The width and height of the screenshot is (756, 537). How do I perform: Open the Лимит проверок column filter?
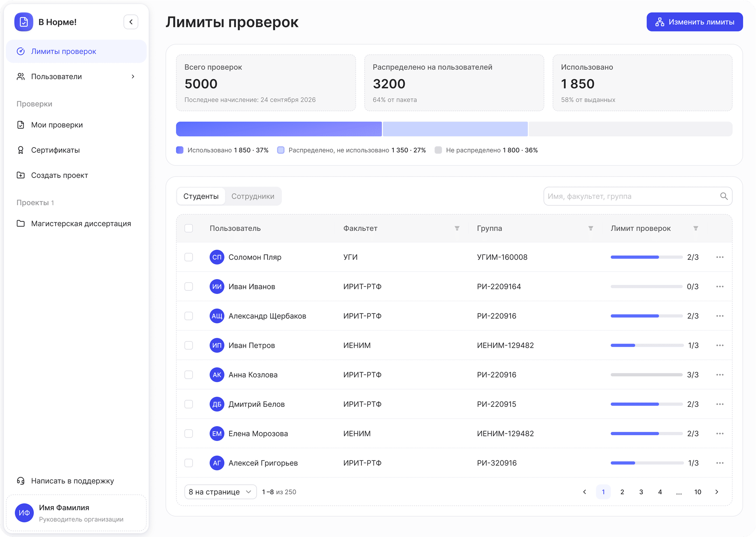coord(696,228)
